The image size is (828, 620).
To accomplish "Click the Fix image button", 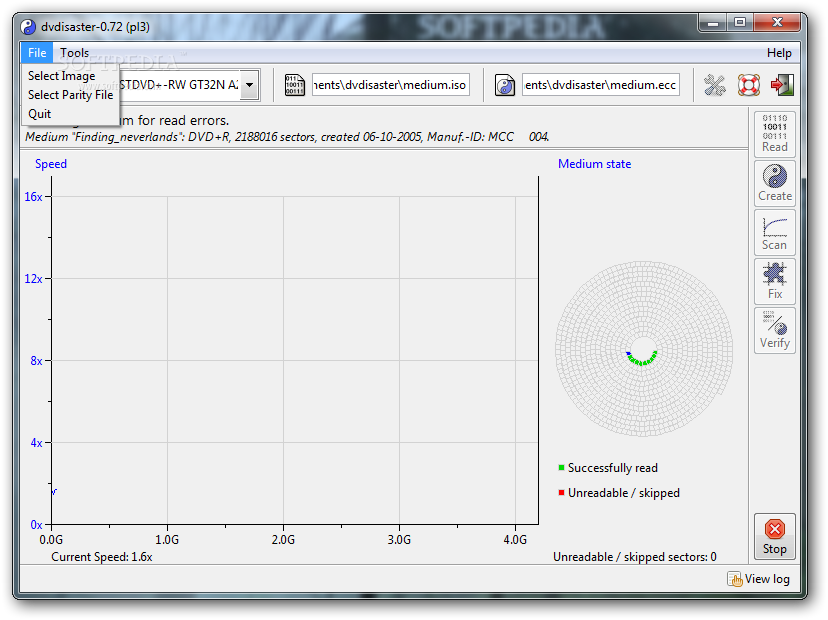I will pyautogui.click(x=775, y=281).
